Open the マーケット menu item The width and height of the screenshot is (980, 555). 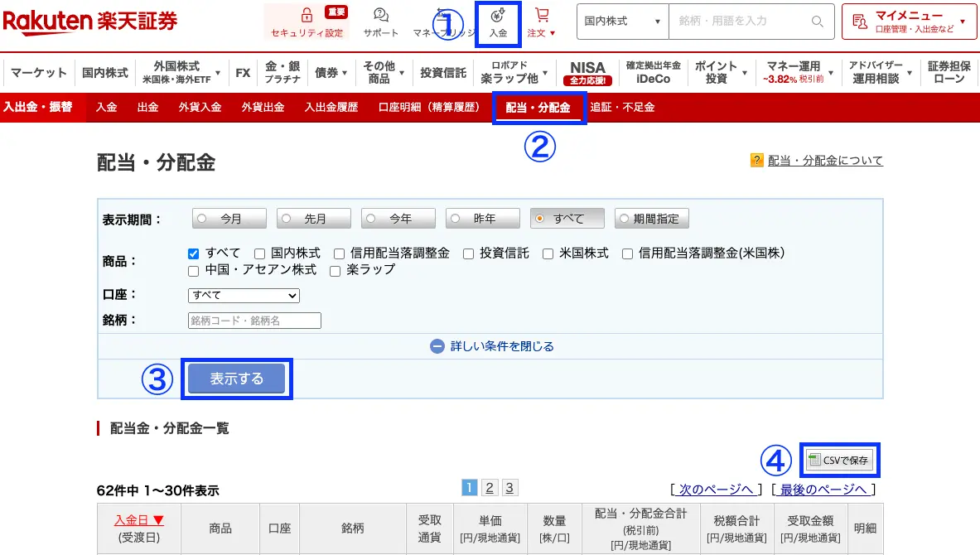click(39, 73)
